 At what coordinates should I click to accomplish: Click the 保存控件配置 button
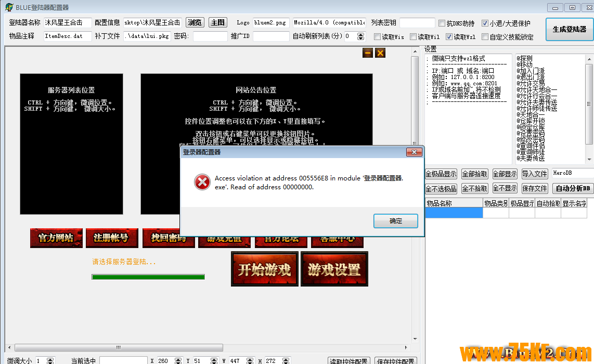396,360
